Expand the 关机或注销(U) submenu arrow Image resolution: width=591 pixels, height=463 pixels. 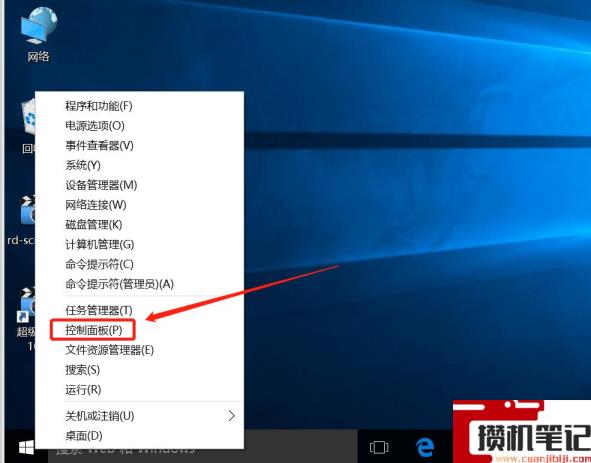(231, 416)
